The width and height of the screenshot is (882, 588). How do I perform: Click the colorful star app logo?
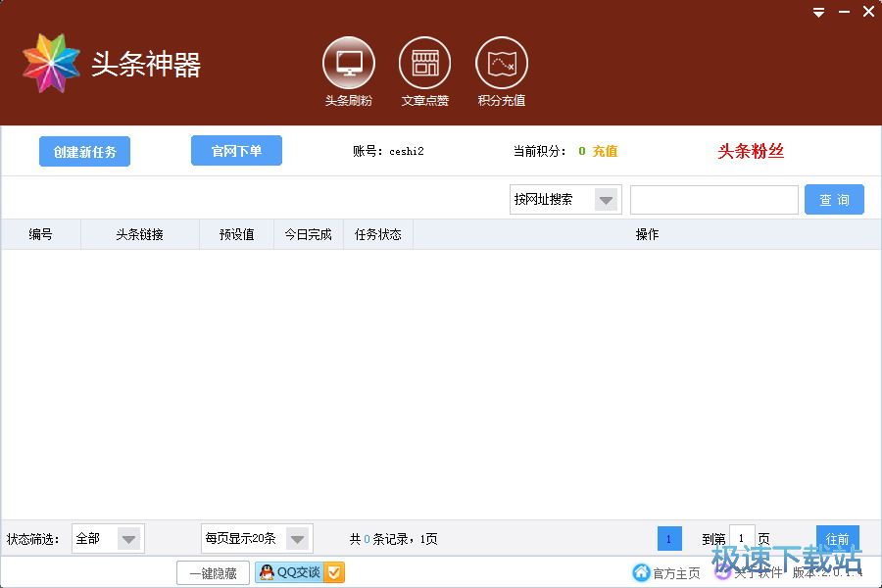tap(51, 63)
